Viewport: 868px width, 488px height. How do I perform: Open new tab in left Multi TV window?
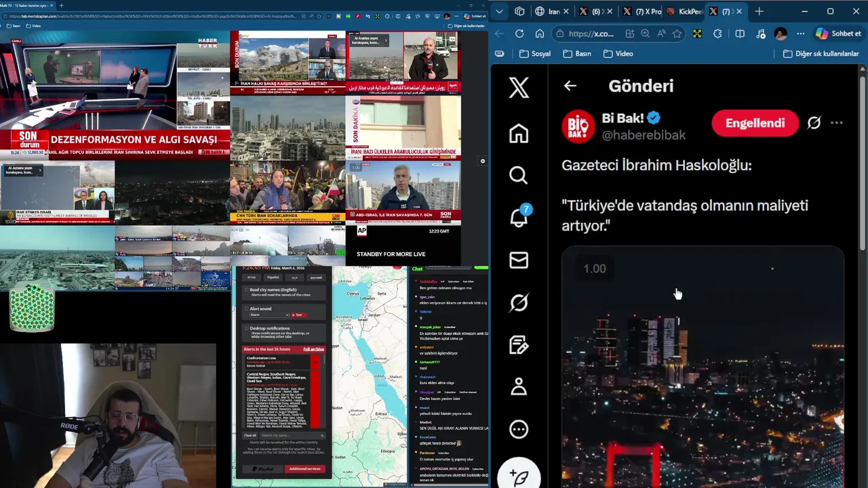coord(61,5)
